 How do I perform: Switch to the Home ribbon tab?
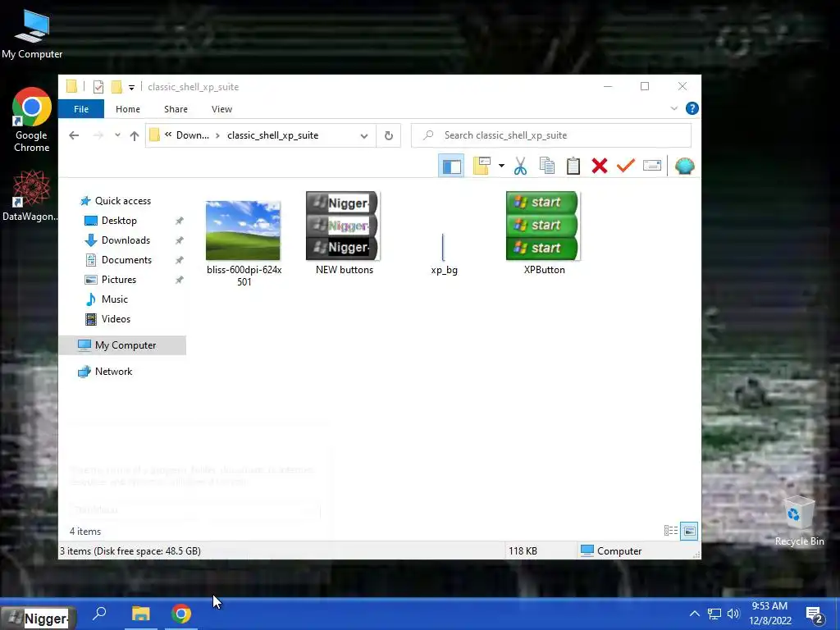click(128, 109)
